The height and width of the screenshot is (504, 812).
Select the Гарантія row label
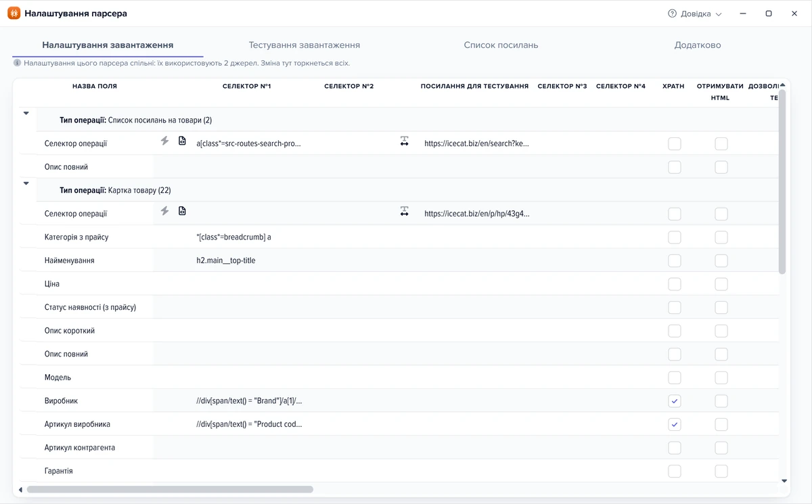tap(59, 471)
